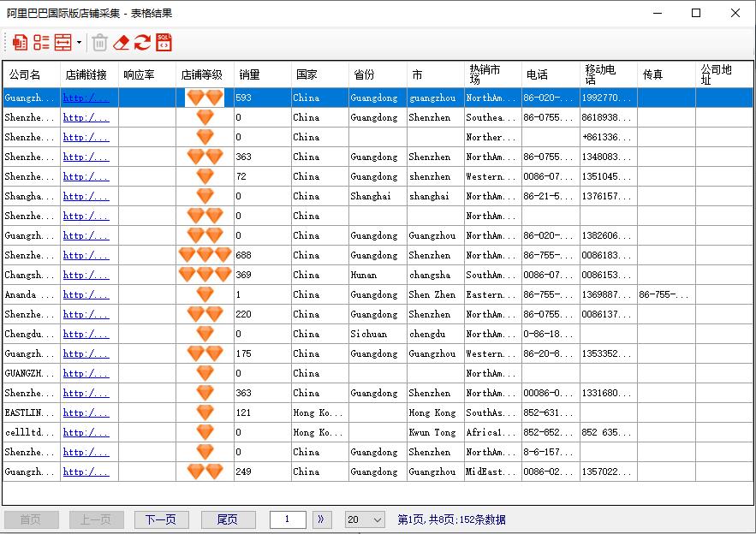The height and width of the screenshot is (534, 756).
Task: Click the diamond icon in the Shangha... row
Action: 205,196
